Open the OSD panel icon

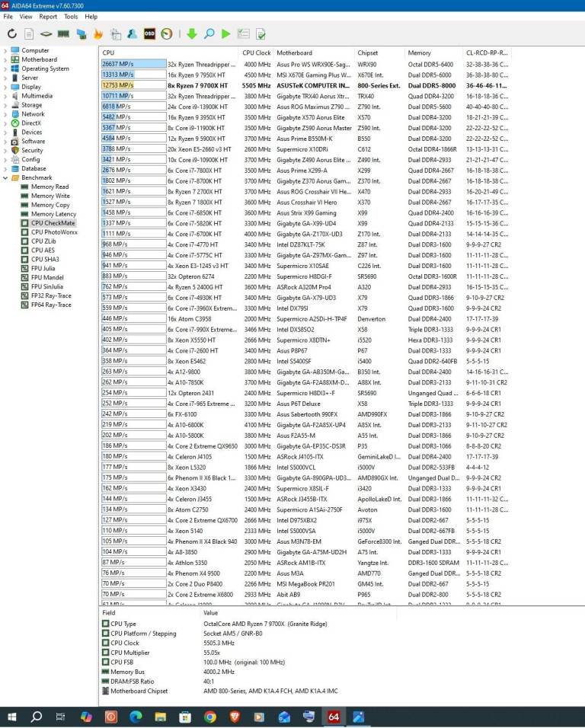149,34
